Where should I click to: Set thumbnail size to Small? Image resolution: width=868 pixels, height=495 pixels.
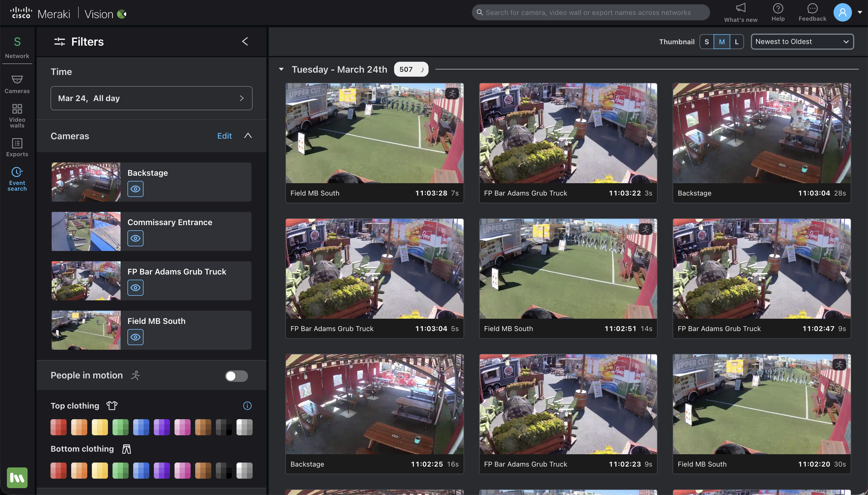pos(707,42)
